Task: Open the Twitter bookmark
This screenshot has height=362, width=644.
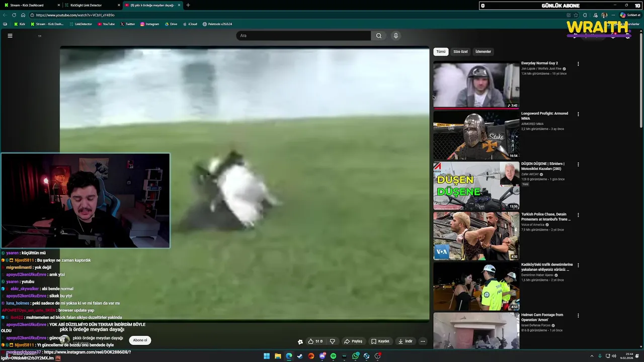Action: 128,24
